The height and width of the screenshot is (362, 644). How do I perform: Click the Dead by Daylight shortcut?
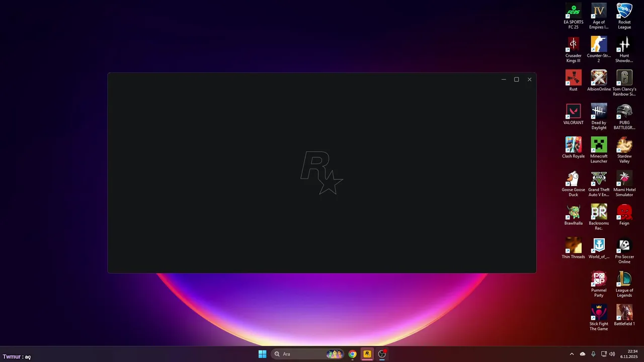point(599,117)
